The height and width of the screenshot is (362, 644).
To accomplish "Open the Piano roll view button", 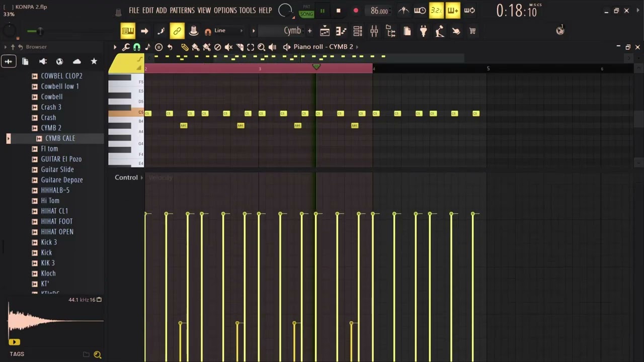I will pos(341,31).
